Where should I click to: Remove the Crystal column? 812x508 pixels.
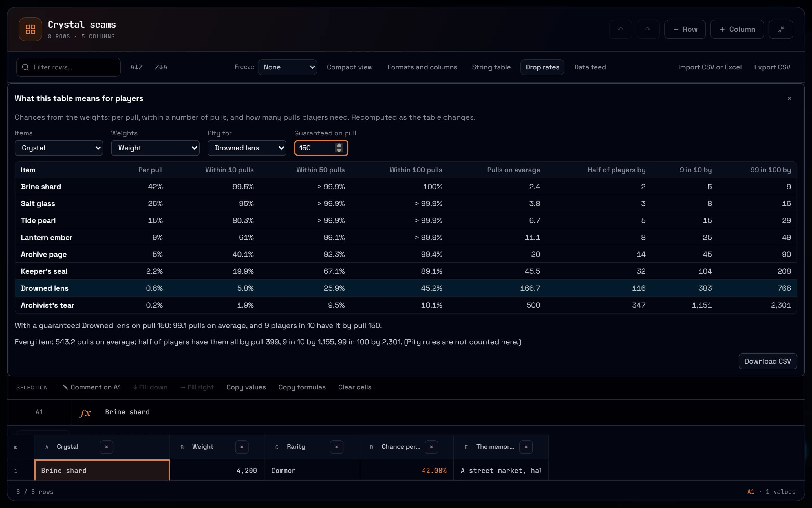click(106, 447)
